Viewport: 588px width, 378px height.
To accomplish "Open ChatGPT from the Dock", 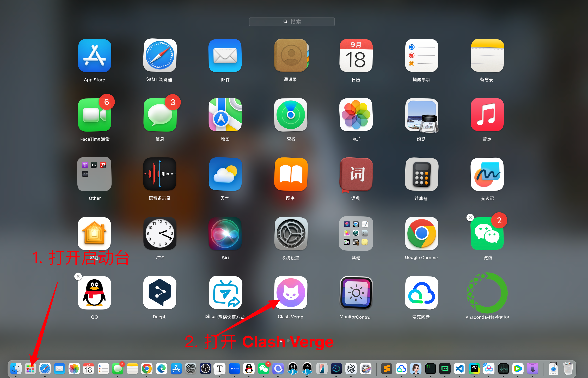I will click(x=351, y=368).
